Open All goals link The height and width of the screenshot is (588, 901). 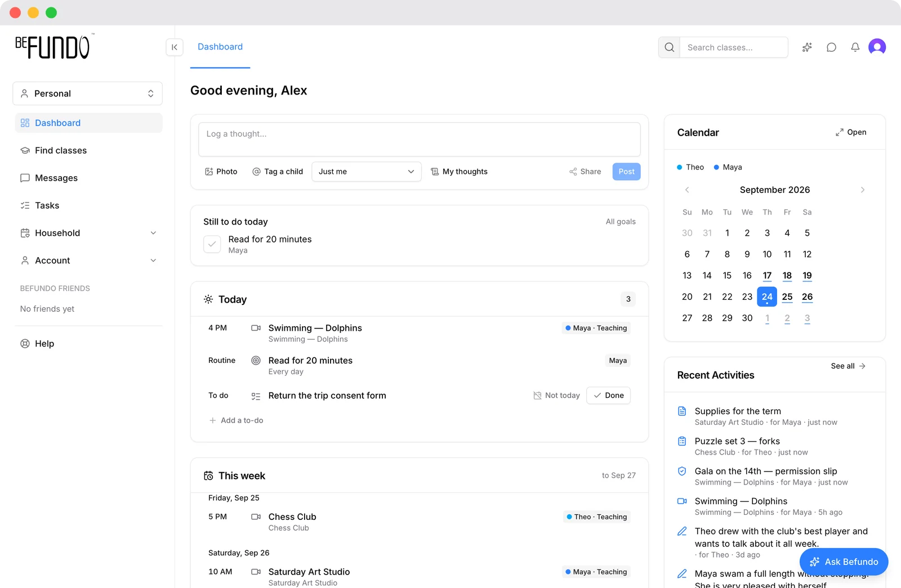tap(621, 222)
